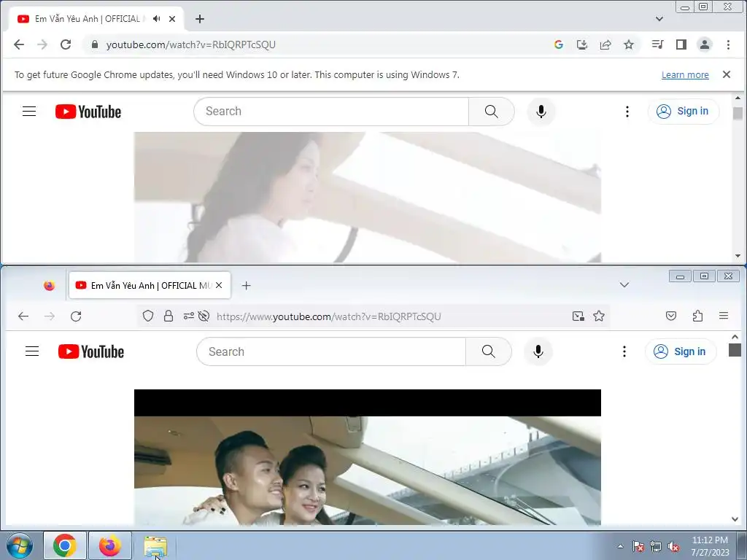Mute the Chrome tab via speaker icon

coord(156,19)
